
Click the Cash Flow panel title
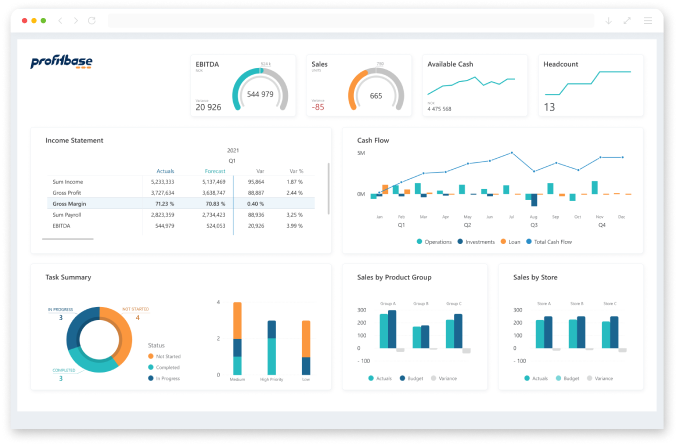coord(373,141)
